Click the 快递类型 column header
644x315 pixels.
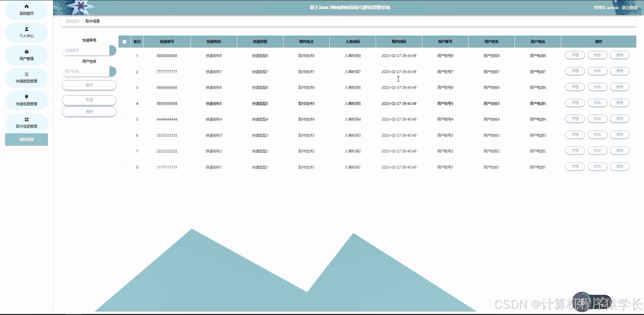pyautogui.click(x=260, y=42)
